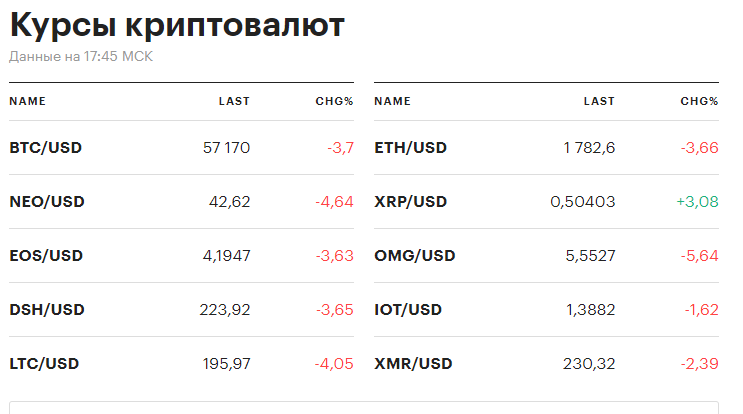Open OMG/USD pair row
Screen dimensions: 743x414
[x=415, y=256]
